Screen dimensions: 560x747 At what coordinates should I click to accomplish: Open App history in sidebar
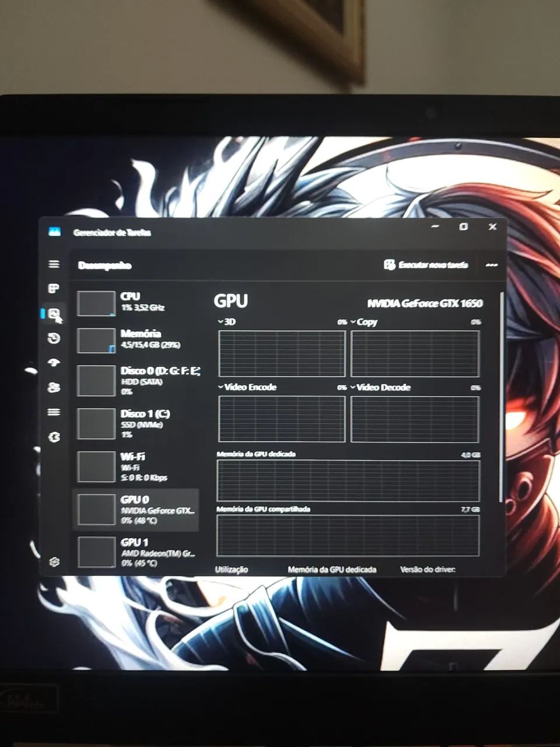point(54,338)
